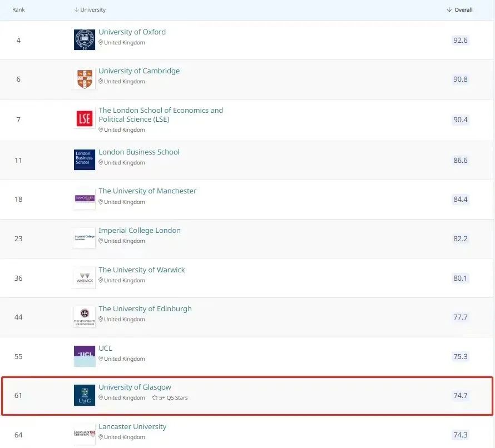Open The University of Warwick link
Image resolution: width=495 pixels, height=448 pixels.
(141, 270)
